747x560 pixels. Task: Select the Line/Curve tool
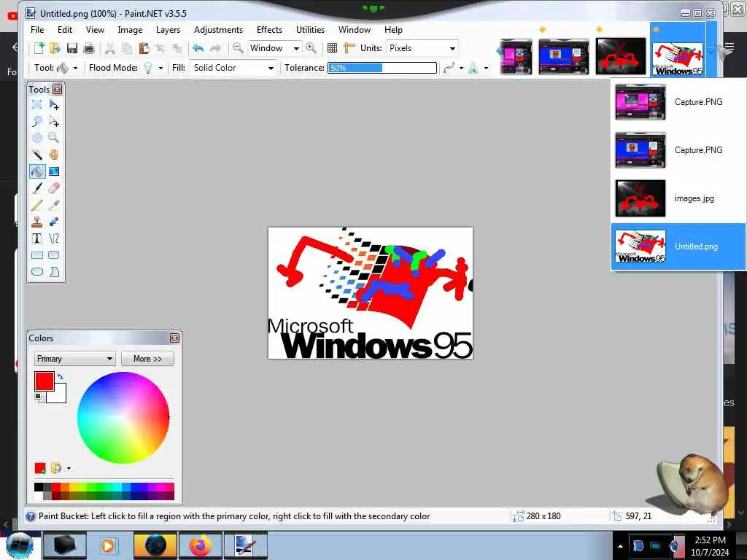pos(54,238)
